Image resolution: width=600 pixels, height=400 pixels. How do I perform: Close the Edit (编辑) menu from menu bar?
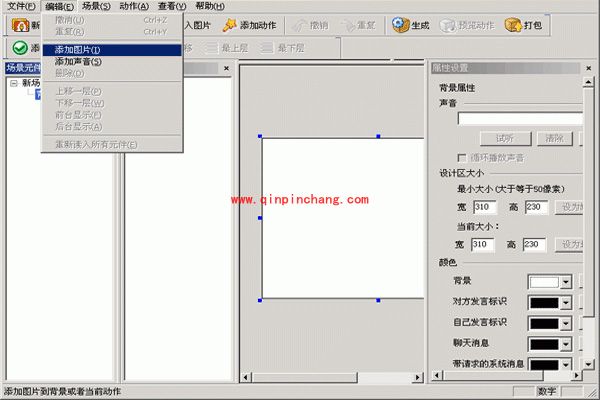[x=59, y=6]
